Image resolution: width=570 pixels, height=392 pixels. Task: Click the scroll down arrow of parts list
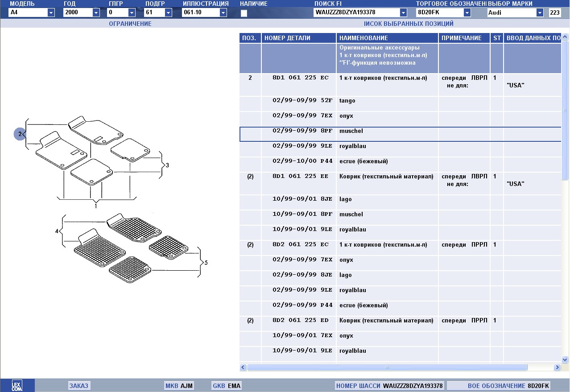coord(565,359)
